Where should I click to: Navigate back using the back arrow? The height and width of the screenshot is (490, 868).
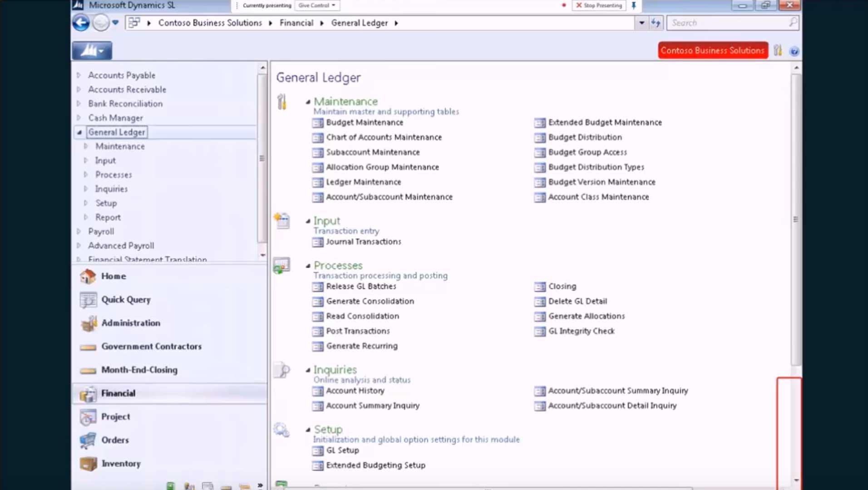81,23
